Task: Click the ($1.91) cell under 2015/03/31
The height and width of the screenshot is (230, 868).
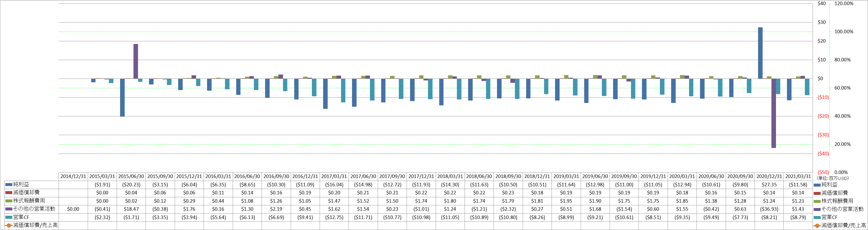Action: 102,185
